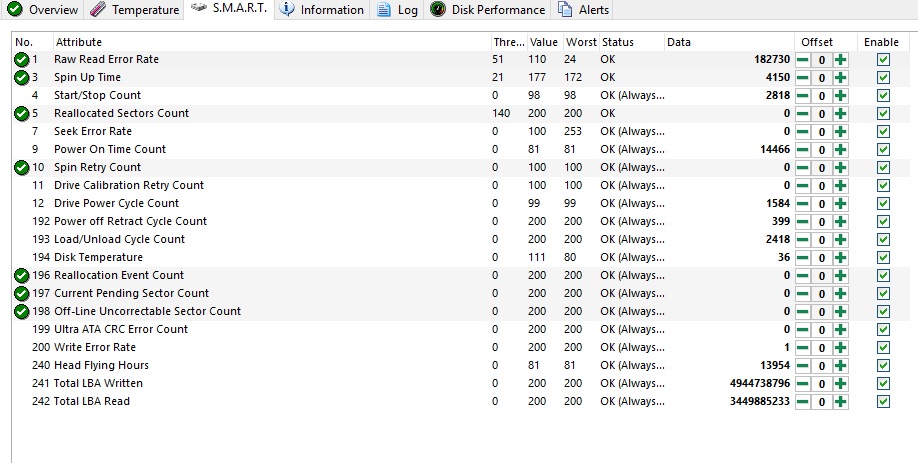The width and height of the screenshot is (918, 463).
Task: Click the green check icon beside Spin Up Time
Action: 22,77
